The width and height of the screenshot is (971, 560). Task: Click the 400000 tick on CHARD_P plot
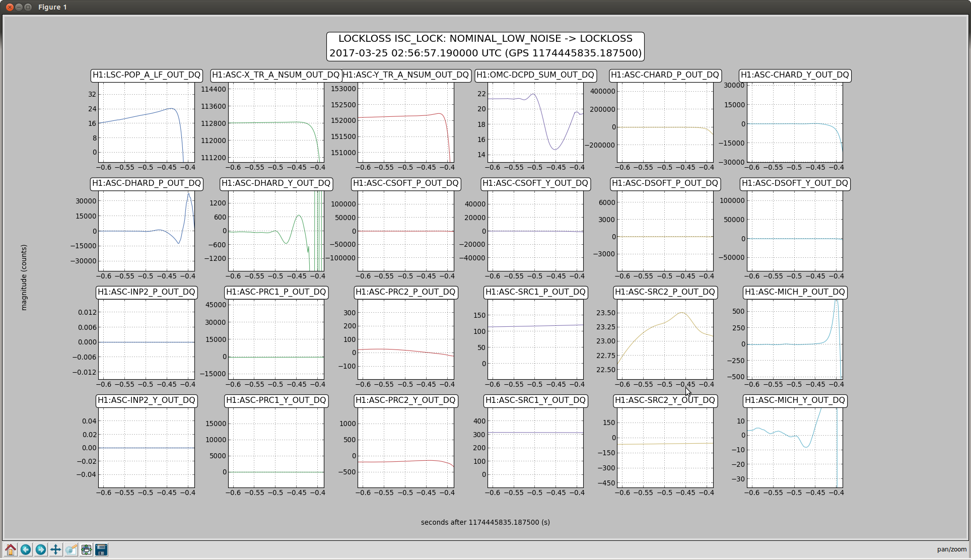coord(603,91)
